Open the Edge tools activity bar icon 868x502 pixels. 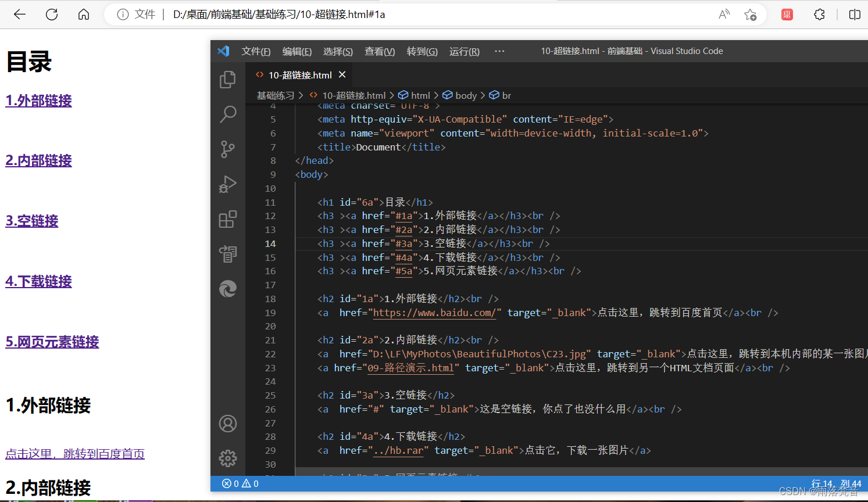point(228,289)
